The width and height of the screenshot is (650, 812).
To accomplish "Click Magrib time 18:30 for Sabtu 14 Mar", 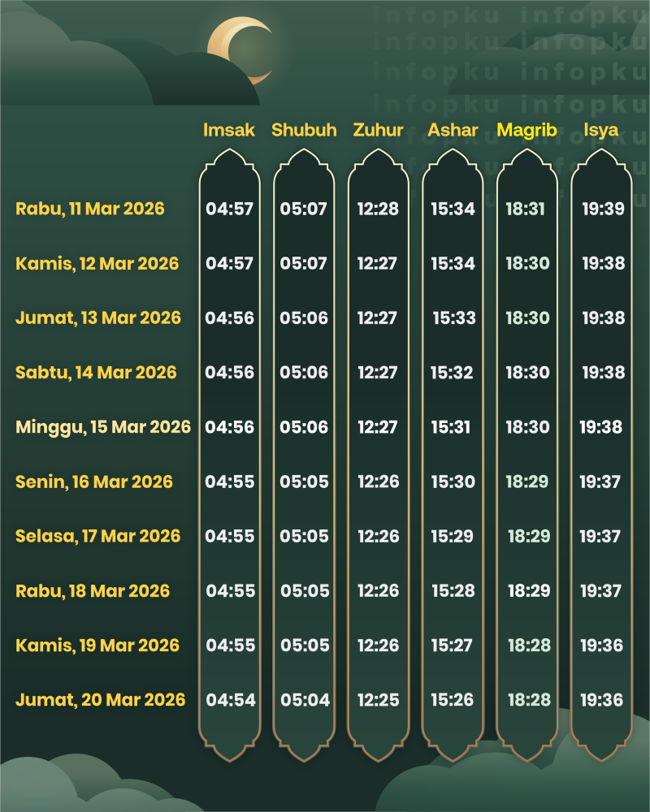I will (x=527, y=373).
